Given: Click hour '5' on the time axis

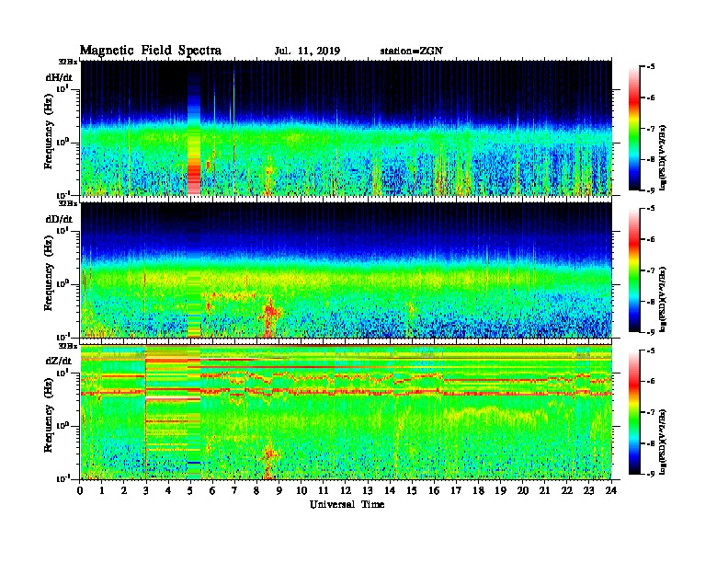Looking at the screenshot, I should pyautogui.click(x=190, y=490).
